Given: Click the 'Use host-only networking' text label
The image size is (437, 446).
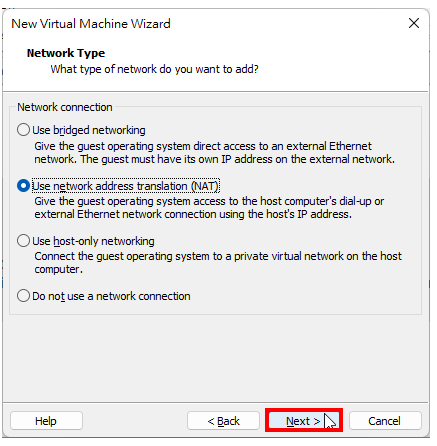Looking at the screenshot, I should click(x=93, y=241).
